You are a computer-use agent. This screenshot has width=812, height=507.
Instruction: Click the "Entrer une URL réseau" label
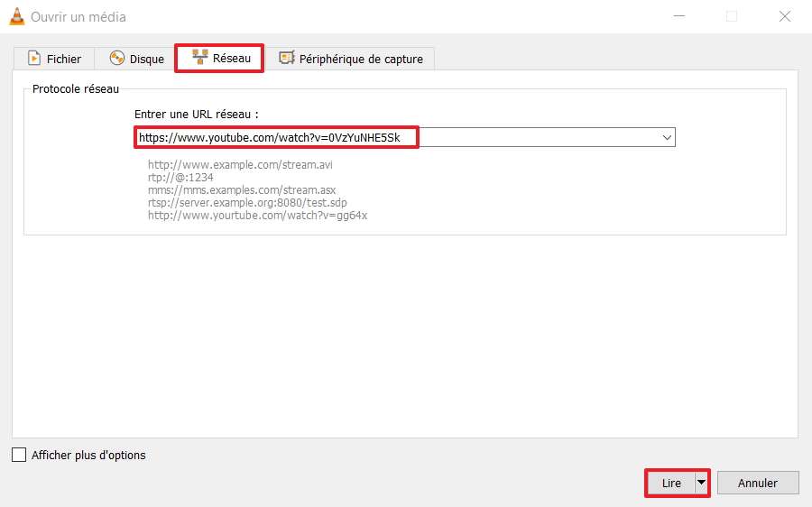pyautogui.click(x=196, y=115)
